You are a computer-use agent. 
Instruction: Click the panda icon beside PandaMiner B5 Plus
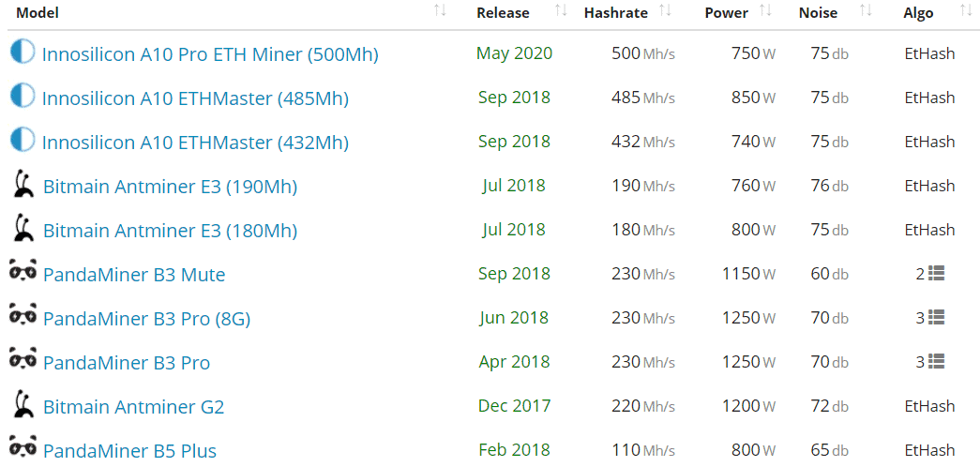pos(23,449)
